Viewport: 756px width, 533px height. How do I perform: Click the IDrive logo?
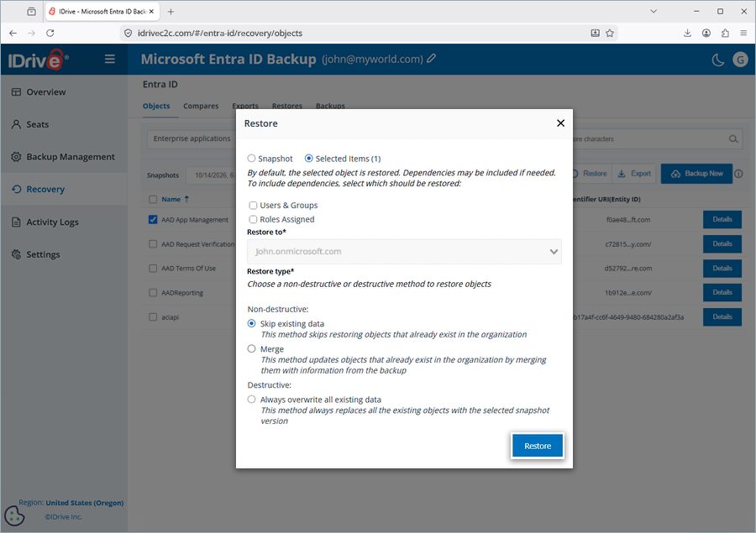(38, 60)
